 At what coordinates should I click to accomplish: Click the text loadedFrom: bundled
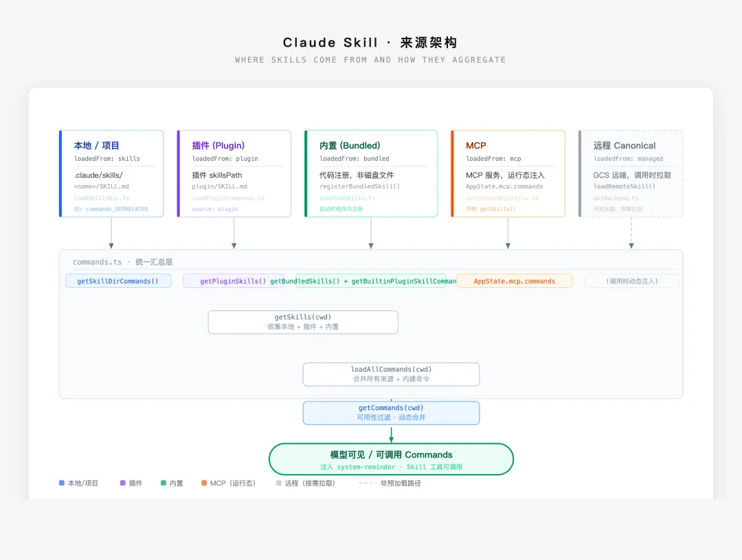354,159
